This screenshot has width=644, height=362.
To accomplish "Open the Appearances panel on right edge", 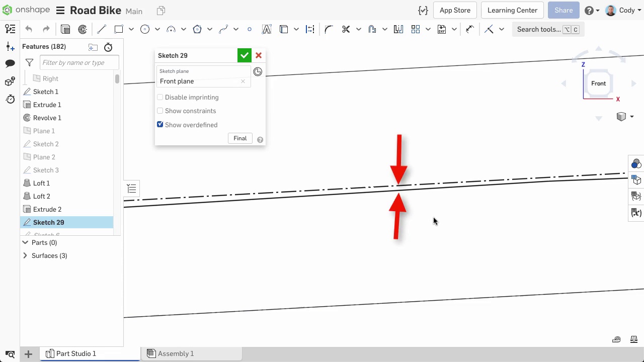I will (x=636, y=164).
